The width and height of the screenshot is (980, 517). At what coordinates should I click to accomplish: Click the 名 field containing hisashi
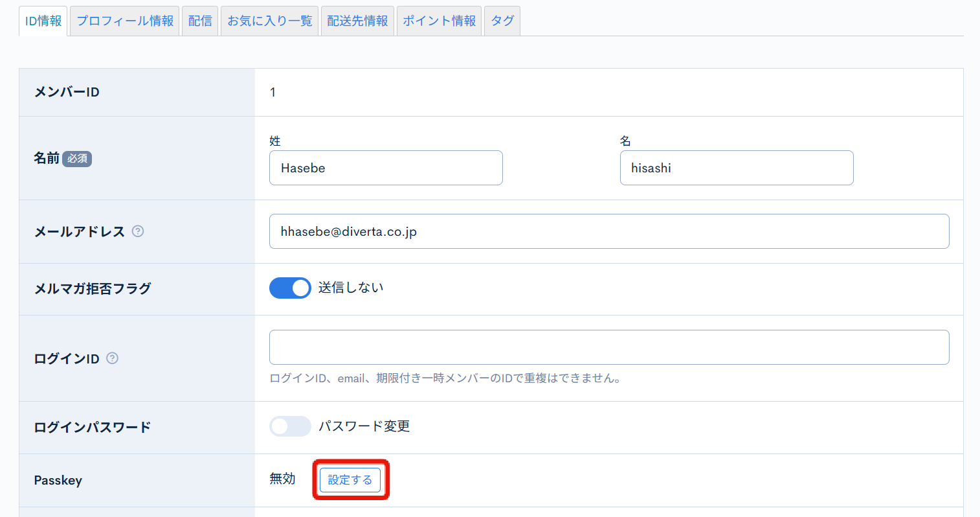tap(737, 167)
